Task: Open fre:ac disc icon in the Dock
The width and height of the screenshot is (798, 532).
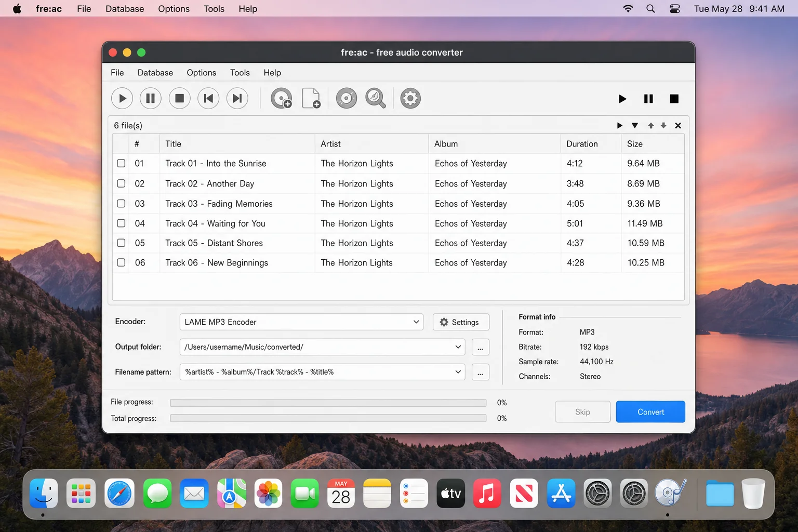Action: point(671,493)
